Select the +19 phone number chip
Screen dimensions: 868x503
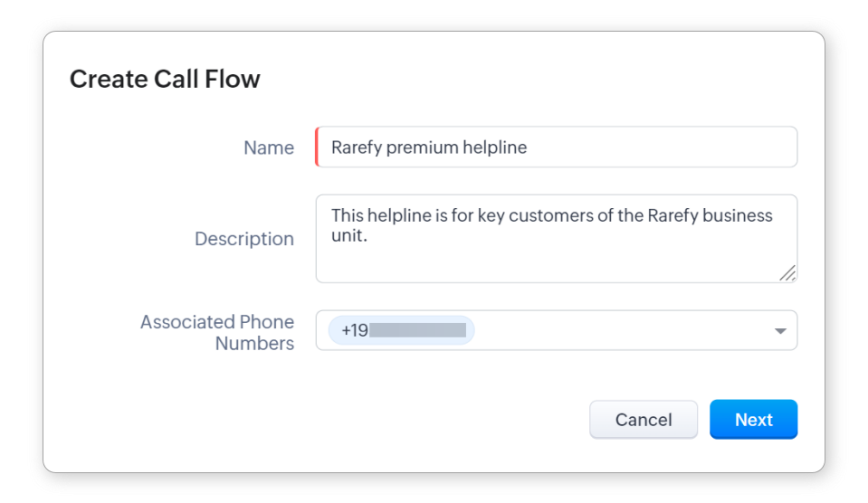[x=354, y=331]
